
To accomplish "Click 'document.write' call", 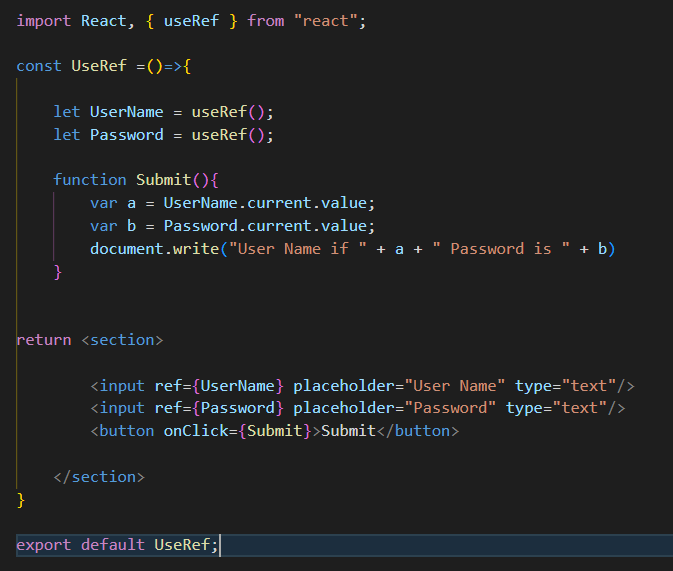I will [155, 249].
